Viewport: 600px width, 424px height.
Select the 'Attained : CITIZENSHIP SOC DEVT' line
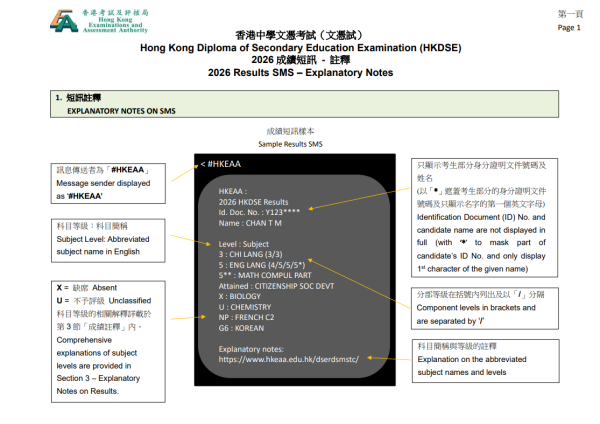pos(276,286)
